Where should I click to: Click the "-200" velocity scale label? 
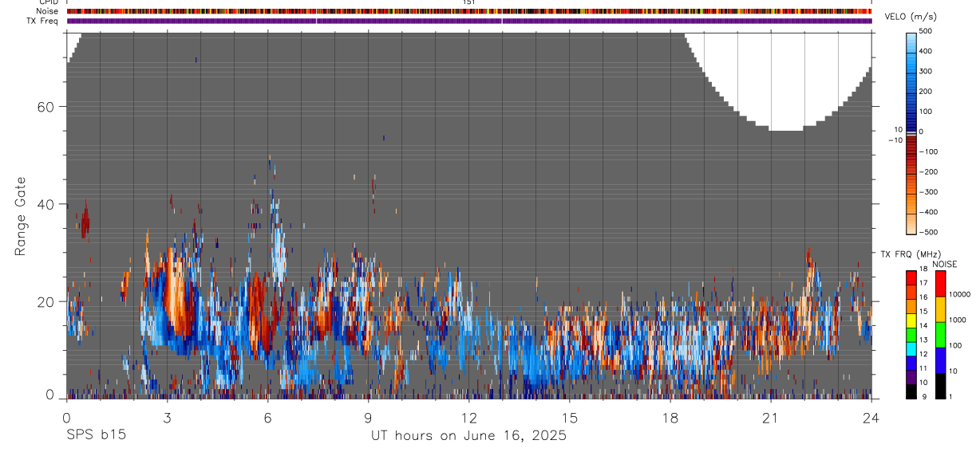[930, 171]
